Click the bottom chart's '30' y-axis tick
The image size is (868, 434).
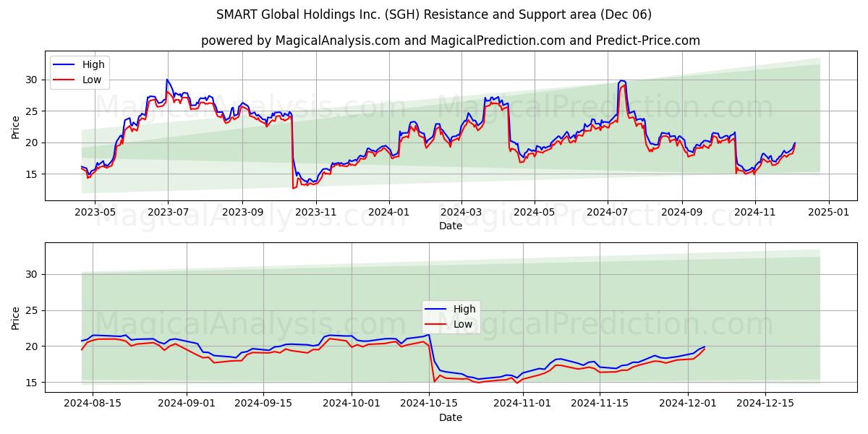33,274
